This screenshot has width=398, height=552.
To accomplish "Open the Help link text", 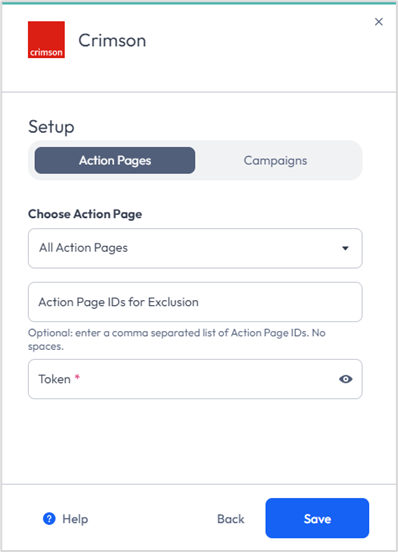I will [75, 519].
